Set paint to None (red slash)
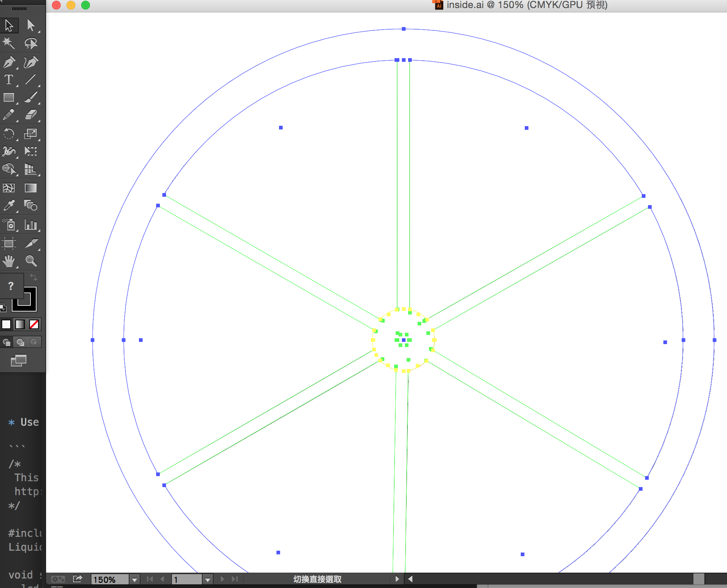This screenshot has height=588, width=727. 34,324
